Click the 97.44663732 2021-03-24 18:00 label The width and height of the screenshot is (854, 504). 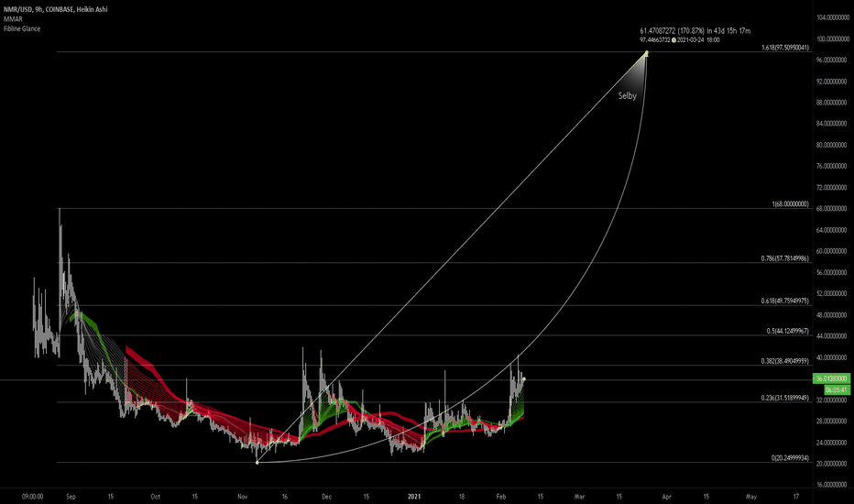[x=679, y=39]
